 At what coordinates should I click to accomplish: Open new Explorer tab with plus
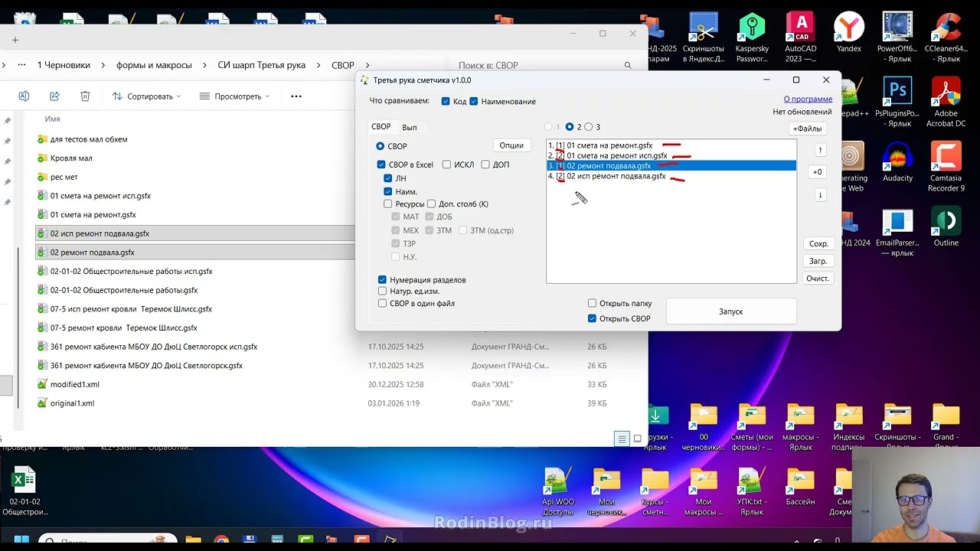15,40
